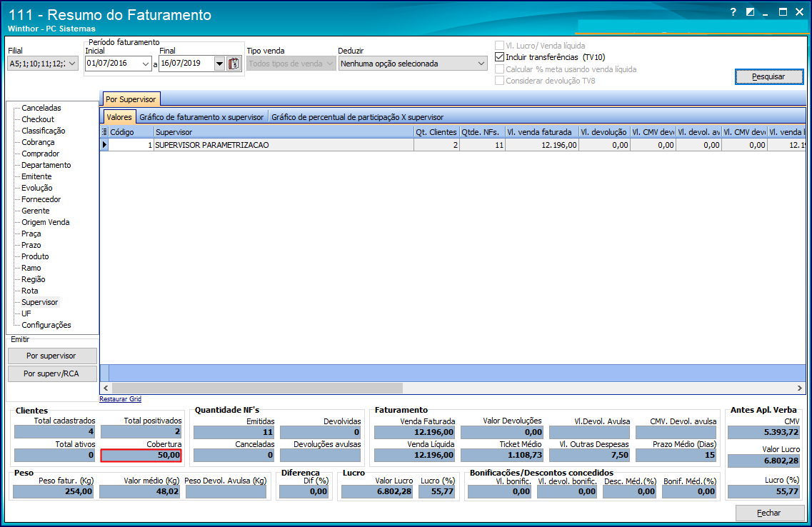Click SUPERVISOR PARAMETRIZACAO cell

tap(284, 145)
